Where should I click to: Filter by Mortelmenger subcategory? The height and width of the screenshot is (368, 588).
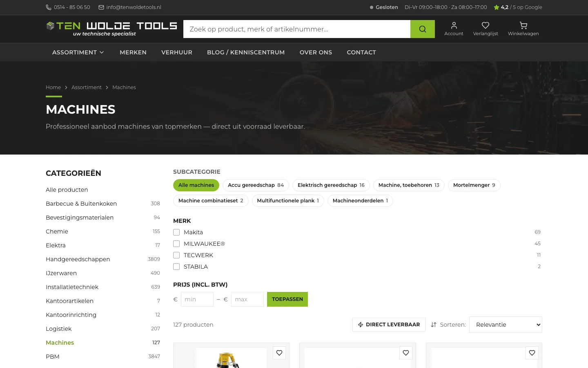[x=474, y=185]
